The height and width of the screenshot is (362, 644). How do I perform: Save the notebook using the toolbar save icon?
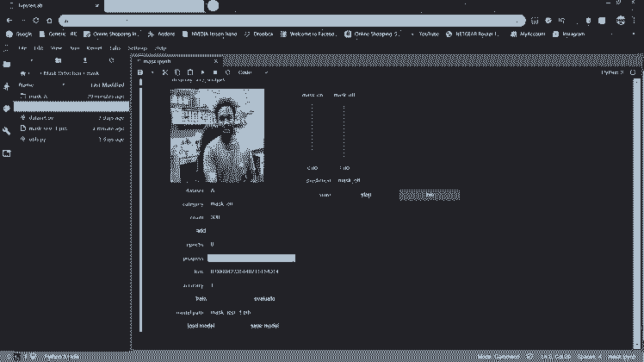click(x=140, y=72)
